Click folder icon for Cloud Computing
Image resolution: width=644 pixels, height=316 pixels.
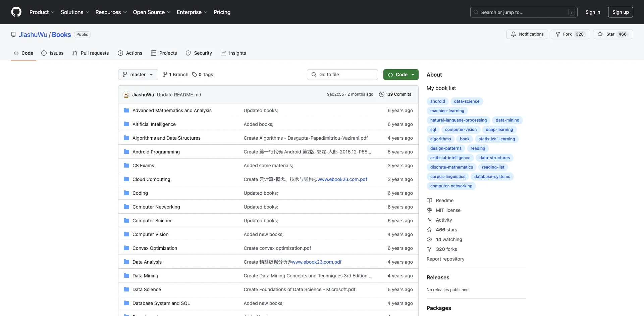pyautogui.click(x=126, y=179)
